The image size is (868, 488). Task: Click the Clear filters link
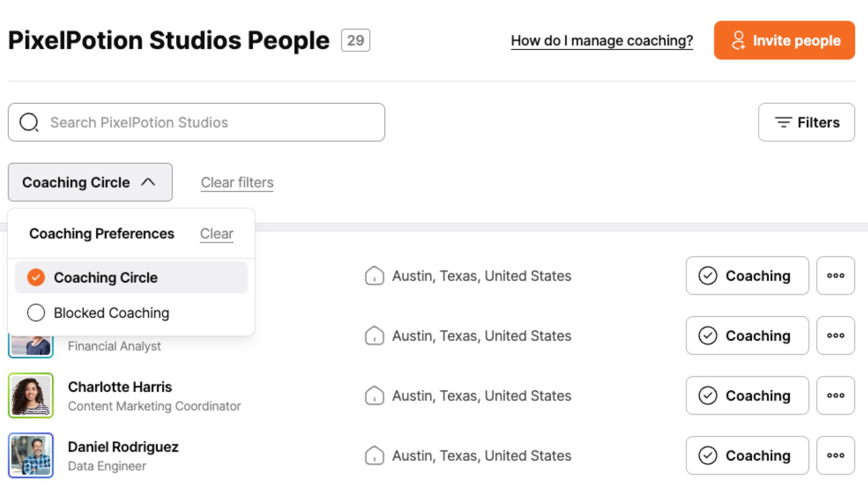click(237, 183)
